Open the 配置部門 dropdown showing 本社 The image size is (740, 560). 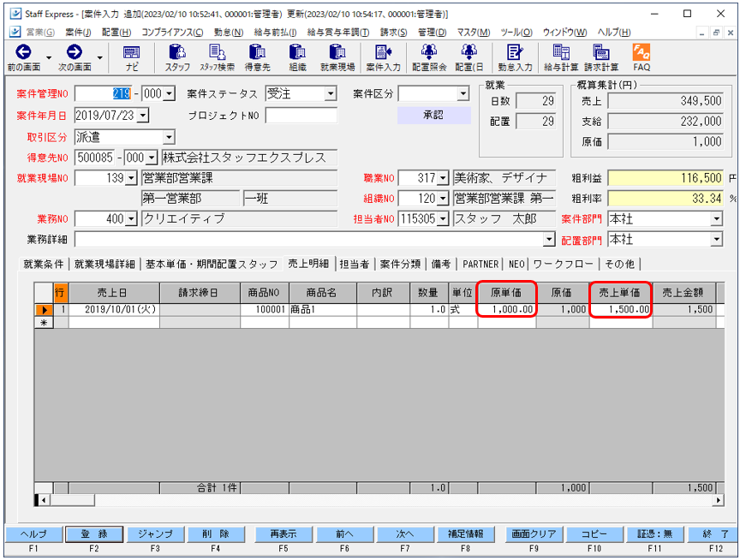tap(716, 240)
